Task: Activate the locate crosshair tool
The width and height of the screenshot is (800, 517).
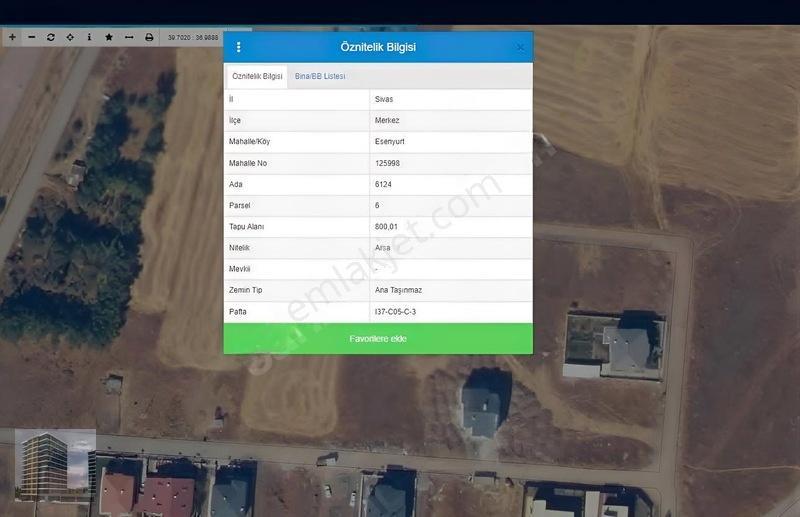Action: tap(70, 37)
